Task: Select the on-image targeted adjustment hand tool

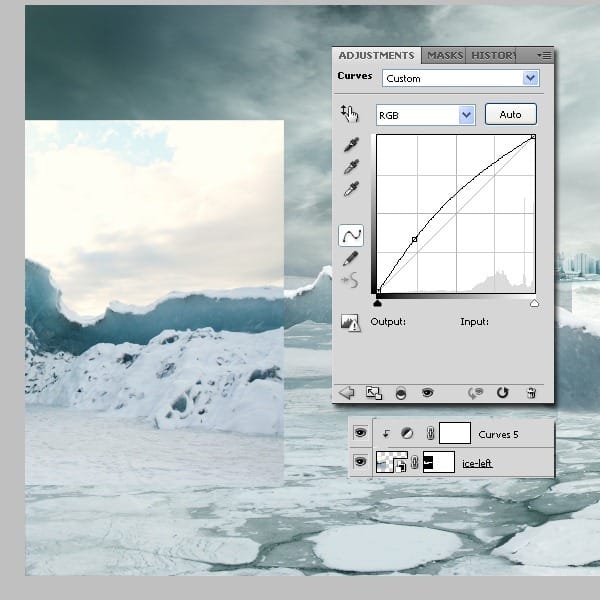Action: 349,114
